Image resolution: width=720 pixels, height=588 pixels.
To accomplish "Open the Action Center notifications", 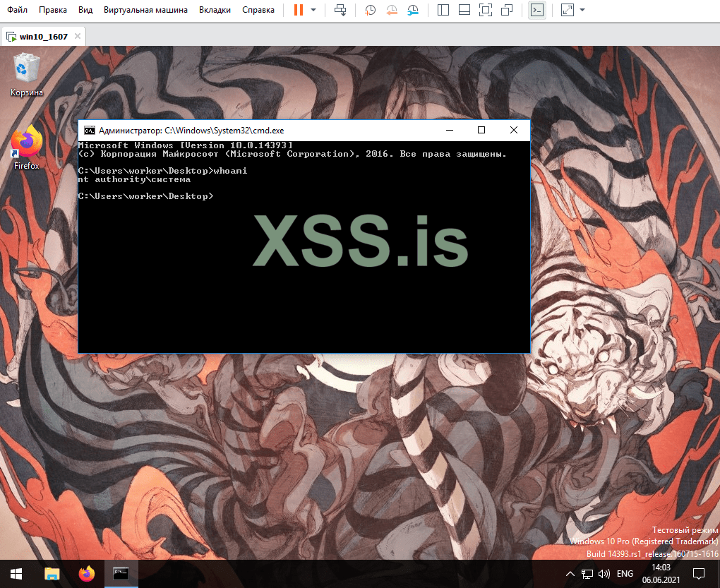I will pyautogui.click(x=698, y=574).
